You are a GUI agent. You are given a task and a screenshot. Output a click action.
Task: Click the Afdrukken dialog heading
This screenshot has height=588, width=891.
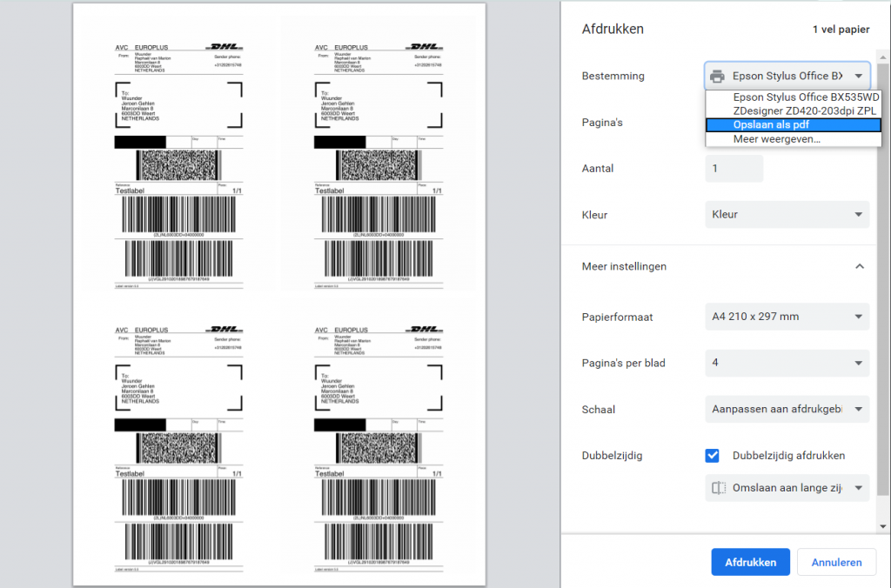tap(613, 29)
